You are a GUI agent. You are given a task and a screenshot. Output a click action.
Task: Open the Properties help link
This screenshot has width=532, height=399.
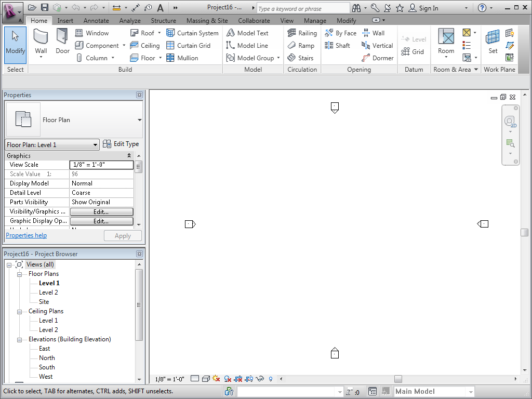pos(26,235)
